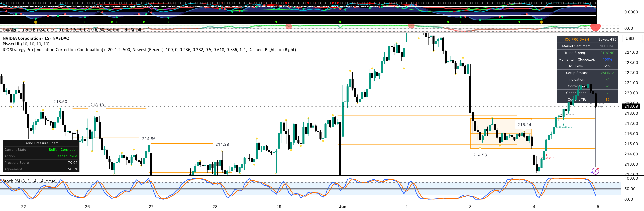Select the Stoch RSI indicator legend
This screenshot has width=644, height=211.
30,181
